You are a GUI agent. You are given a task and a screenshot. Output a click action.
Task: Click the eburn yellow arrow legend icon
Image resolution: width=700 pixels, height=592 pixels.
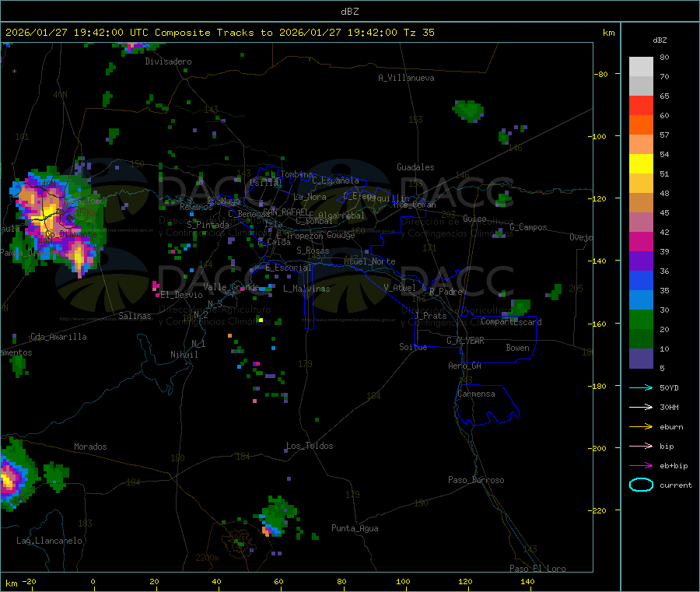click(641, 427)
